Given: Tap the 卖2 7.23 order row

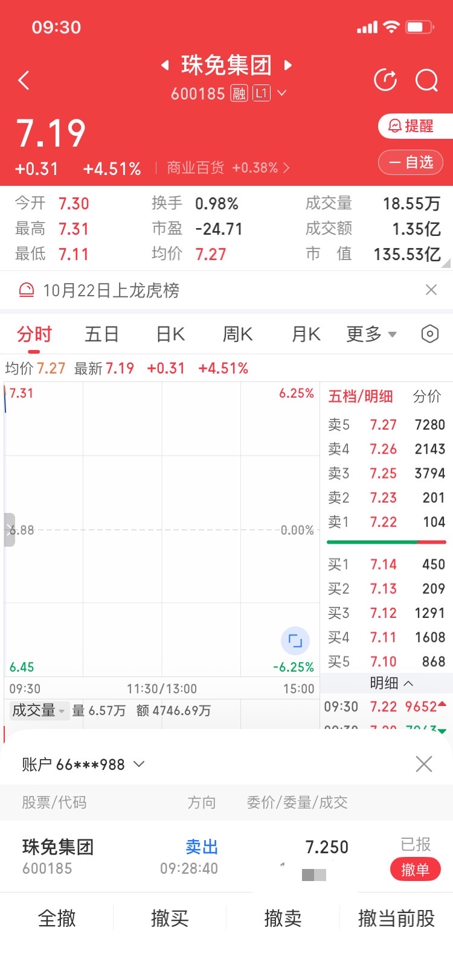Looking at the screenshot, I should click(x=387, y=498).
